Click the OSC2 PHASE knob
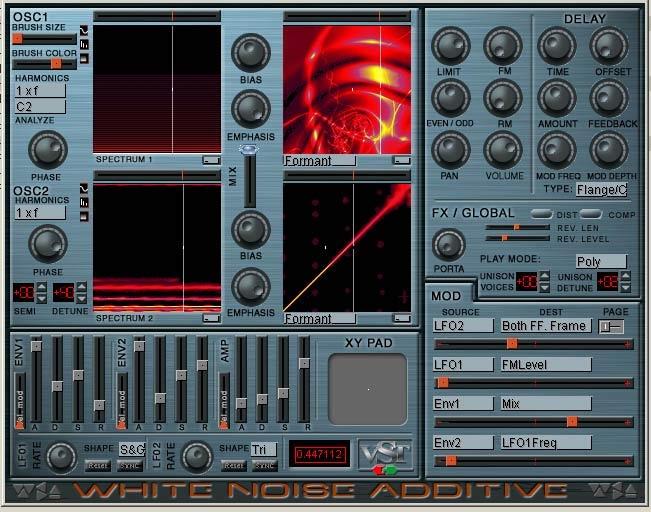This screenshot has height=512, width=651. (47, 245)
